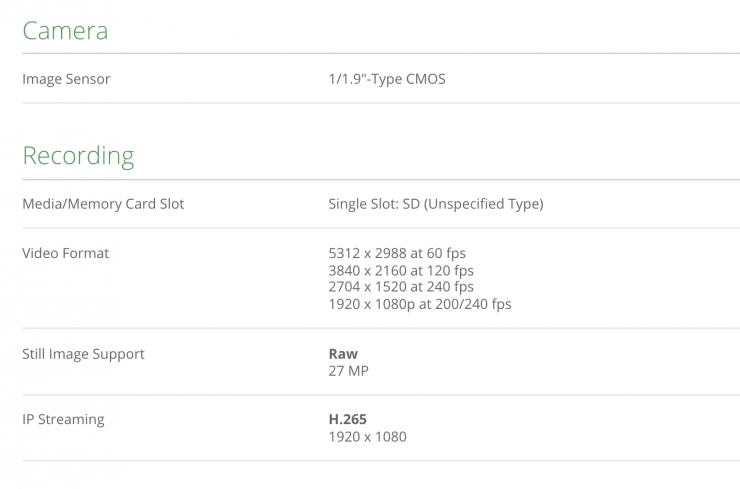Viewport: 740px width, 489px height.
Task: Click the Single Slot: SD value text
Action: click(435, 204)
